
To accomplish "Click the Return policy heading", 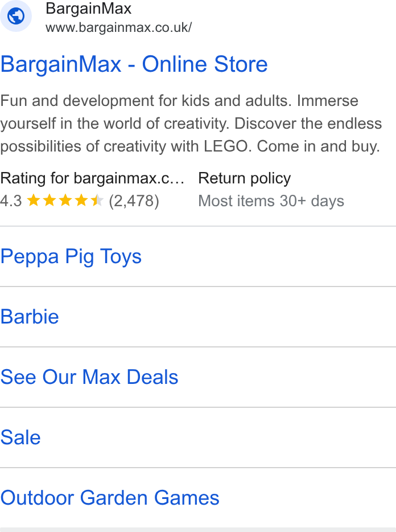I will click(x=245, y=178).
